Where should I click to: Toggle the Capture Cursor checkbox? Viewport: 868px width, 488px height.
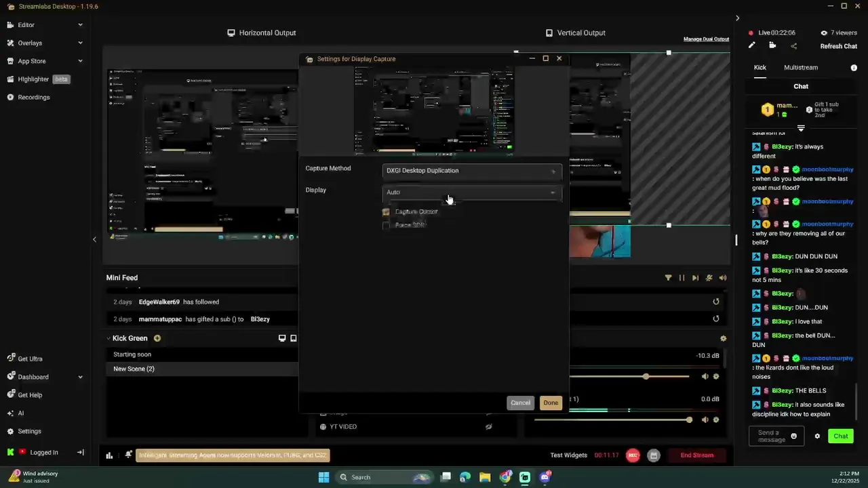click(x=386, y=212)
